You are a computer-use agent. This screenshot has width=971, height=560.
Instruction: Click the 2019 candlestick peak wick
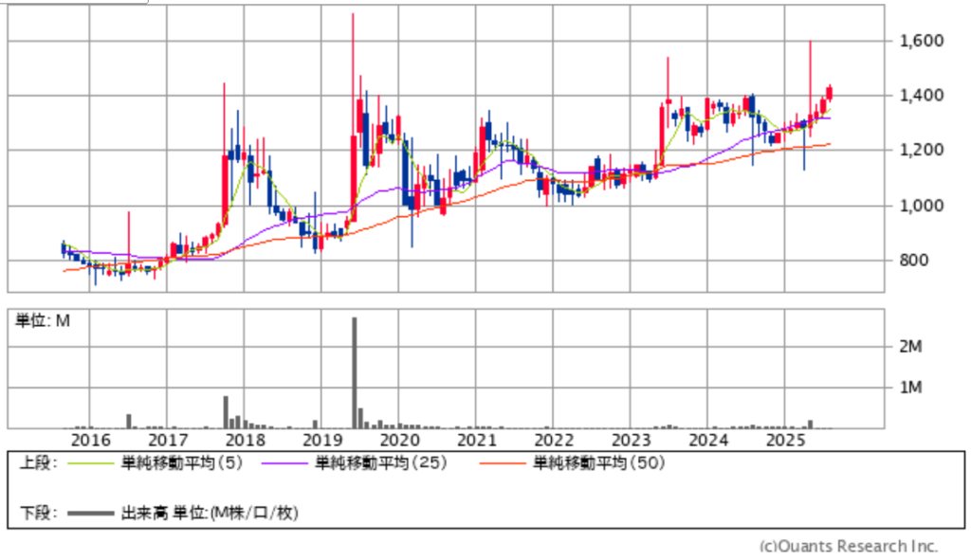353,74
